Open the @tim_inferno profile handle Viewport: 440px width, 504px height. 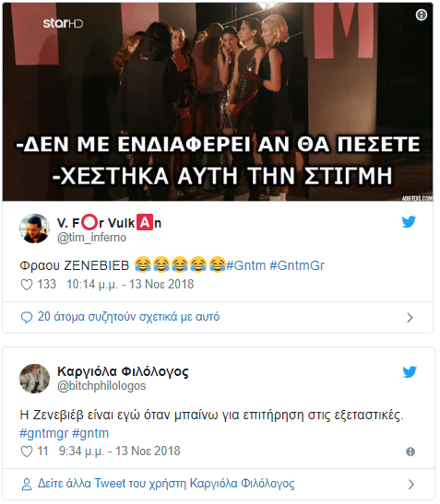point(91,238)
